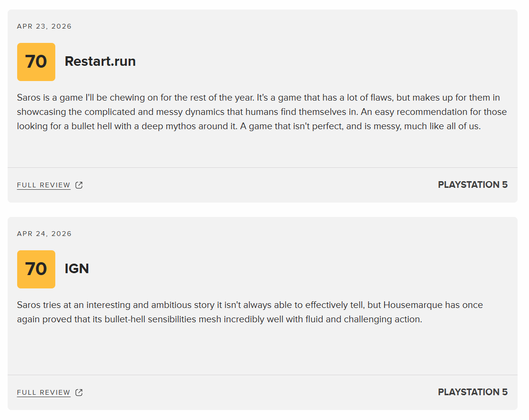
Task: Open the IGN Full Review link
Action: (x=44, y=392)
